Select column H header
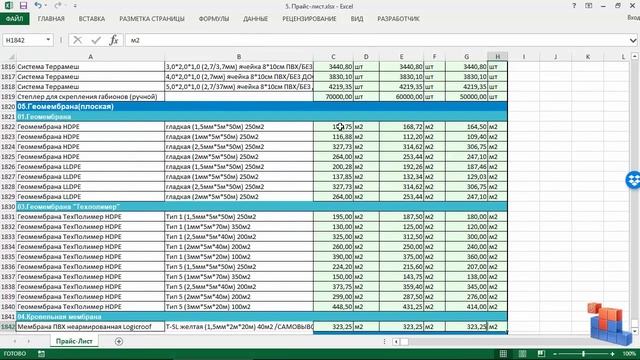640x360 pixels. [498, 57]
